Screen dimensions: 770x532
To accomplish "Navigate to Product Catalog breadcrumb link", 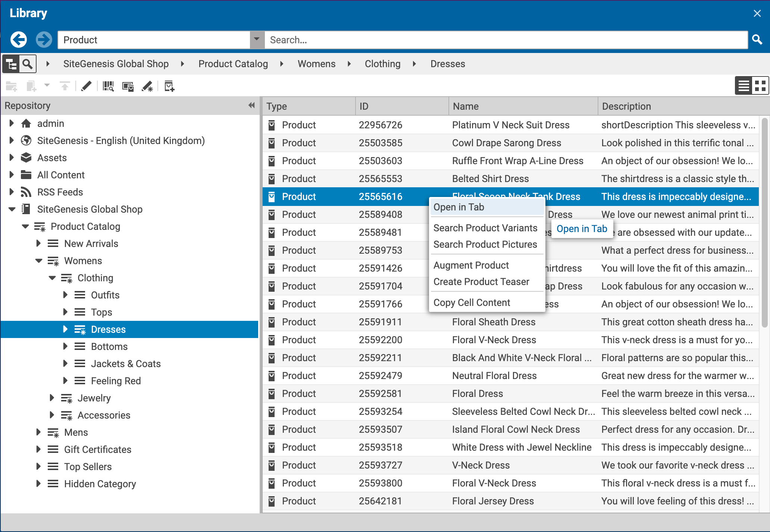I will [233, 63].
